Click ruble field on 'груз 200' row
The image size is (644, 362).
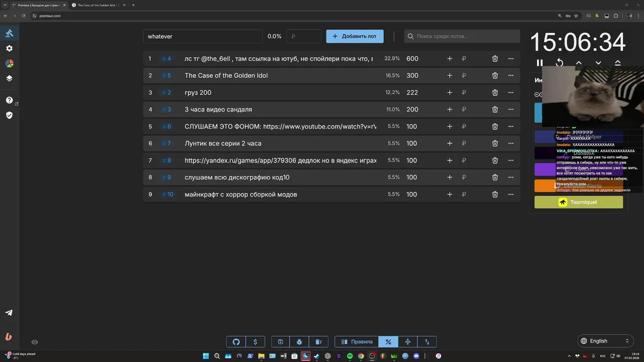pyautogui.click(x=471, y=93)
